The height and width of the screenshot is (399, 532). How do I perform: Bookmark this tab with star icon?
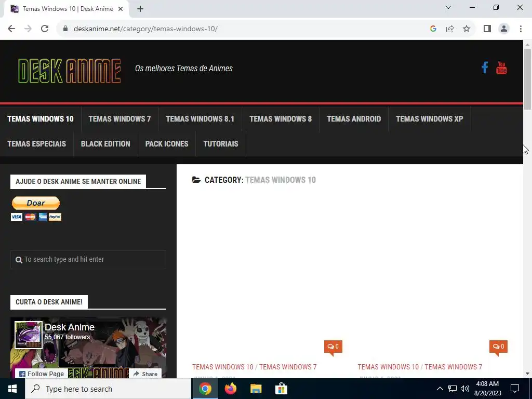point(467,29)
